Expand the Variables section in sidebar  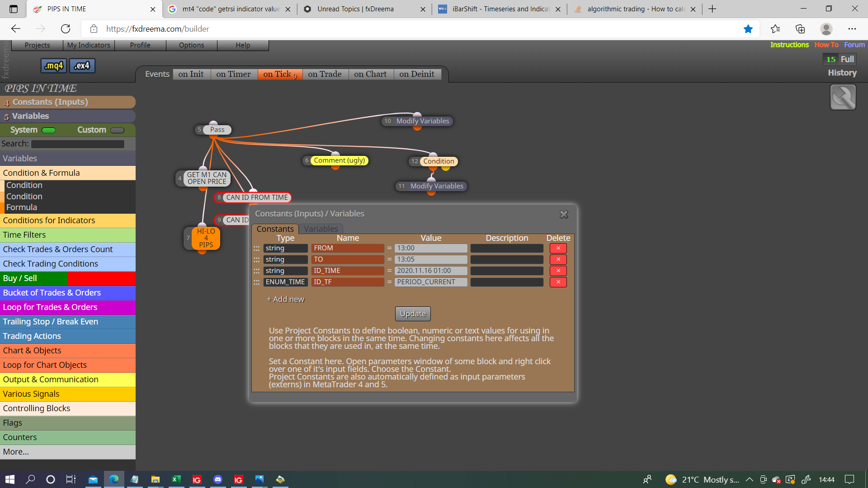pyautogui.click(x=68, y=116)
